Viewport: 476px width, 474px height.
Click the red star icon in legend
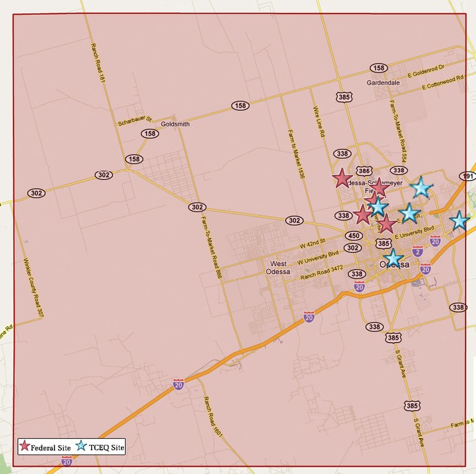24,446
